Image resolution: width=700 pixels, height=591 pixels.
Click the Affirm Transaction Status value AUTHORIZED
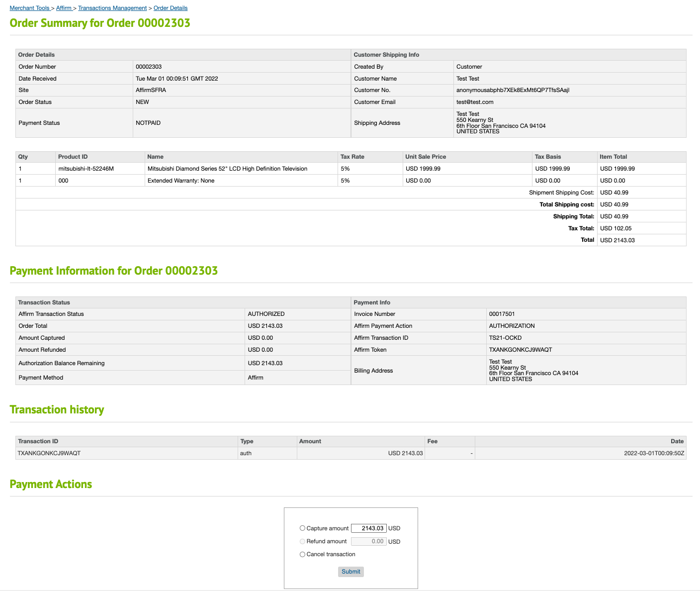(266, 314)
